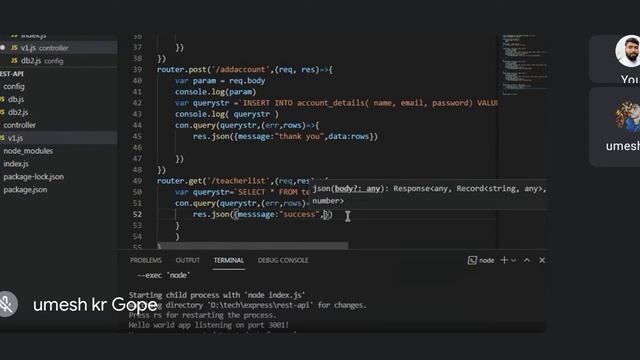The image size is (640, 360).
Task: Expand the node_modules folder
Action: click(28, 151)
